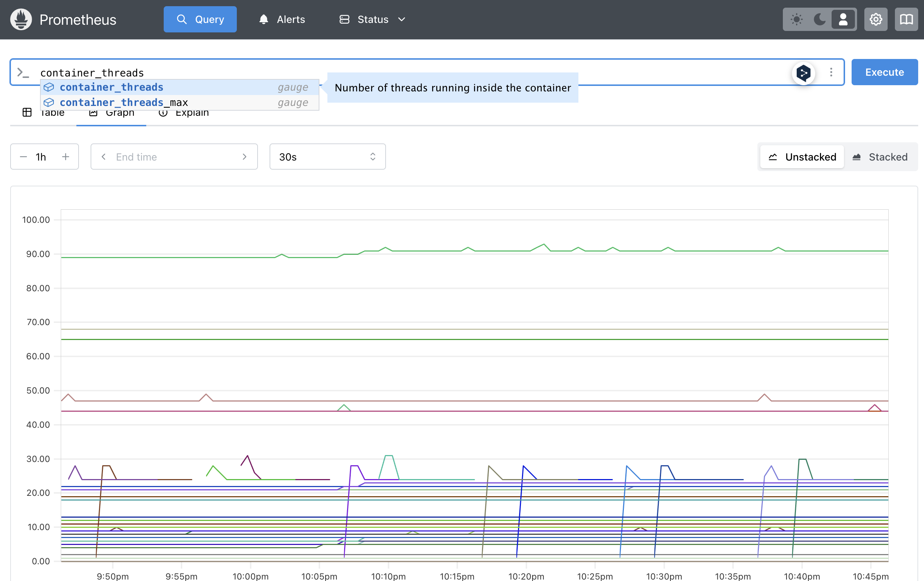This screenshot has height=581, width=924.
Task: Click the Prometheus flame logo
Action: click(21, 19)
